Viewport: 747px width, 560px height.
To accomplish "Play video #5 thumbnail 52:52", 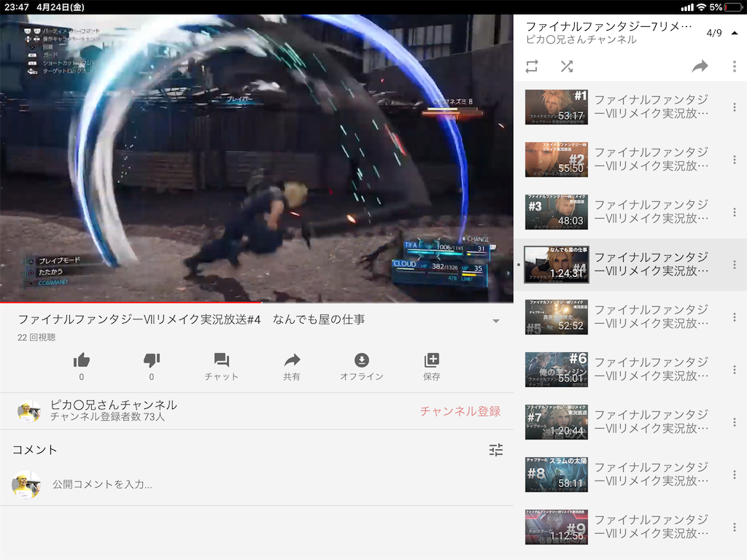I will pos(557,317).
